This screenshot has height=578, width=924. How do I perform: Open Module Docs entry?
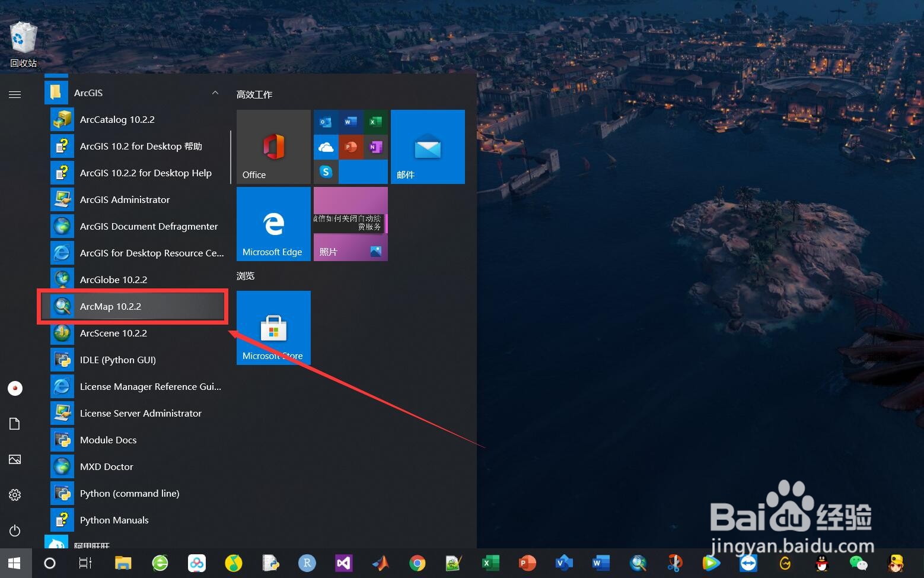pyautogui.click(x=136, y=440)
